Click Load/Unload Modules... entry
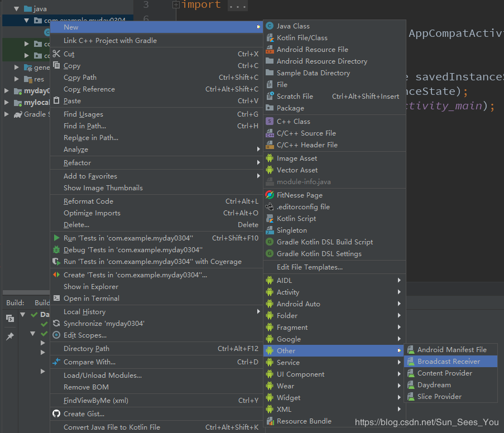Screen dimensions: 504x433 pos(156,376)
